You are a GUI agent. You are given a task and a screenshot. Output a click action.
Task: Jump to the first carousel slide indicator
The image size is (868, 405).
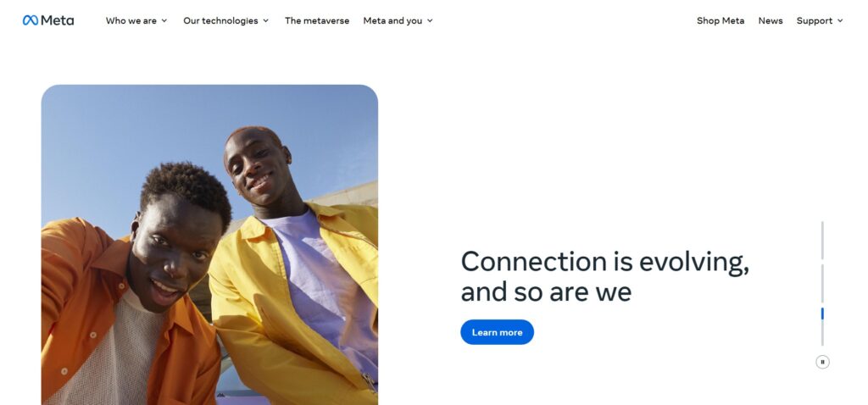click(x=822, y=240)
